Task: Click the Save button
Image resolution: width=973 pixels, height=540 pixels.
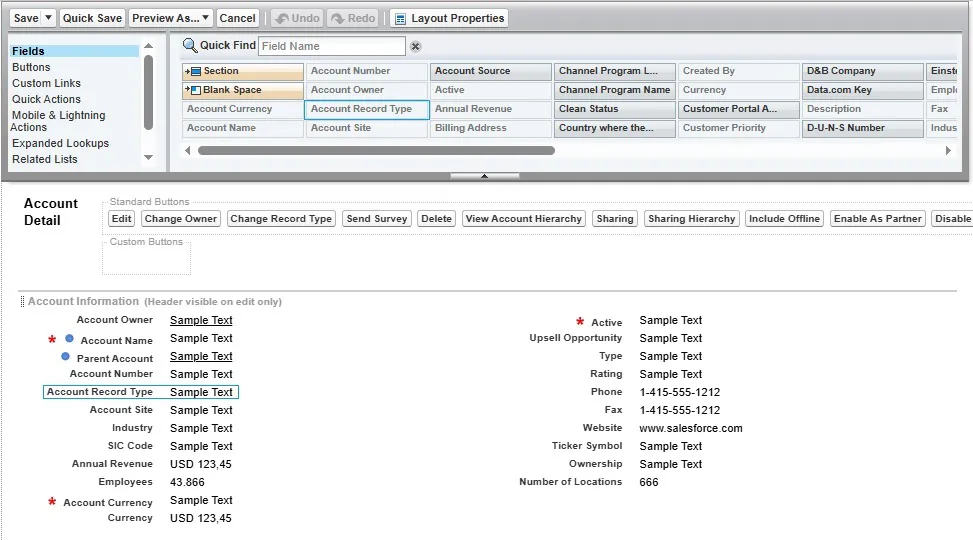Action: (25, 18)
